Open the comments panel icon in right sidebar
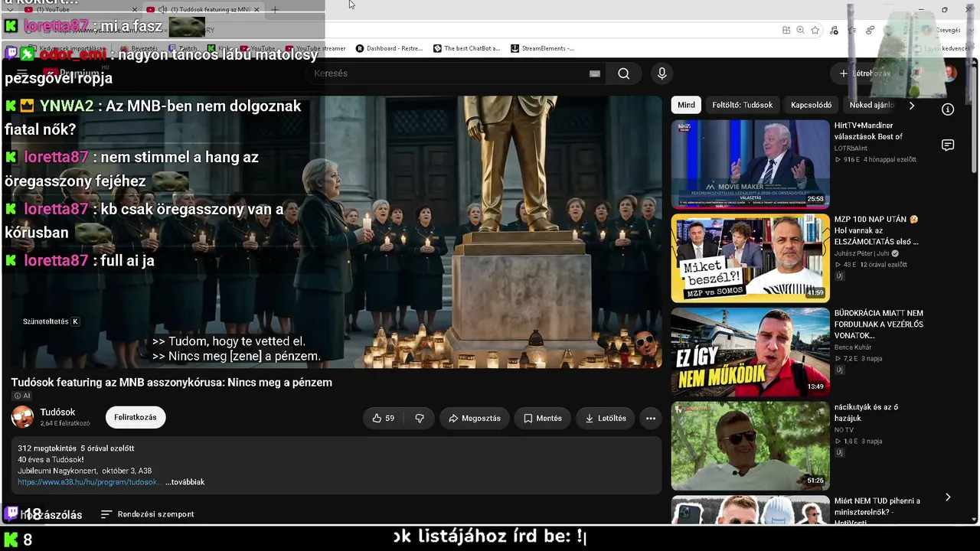Image resolution: width=980 pixels, height=551 pixels. click(x=948, y=145)
